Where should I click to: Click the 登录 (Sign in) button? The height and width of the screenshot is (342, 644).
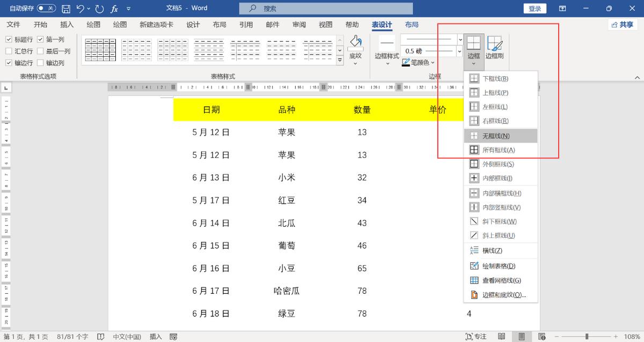pyautogui.click(x=535, y=8)
